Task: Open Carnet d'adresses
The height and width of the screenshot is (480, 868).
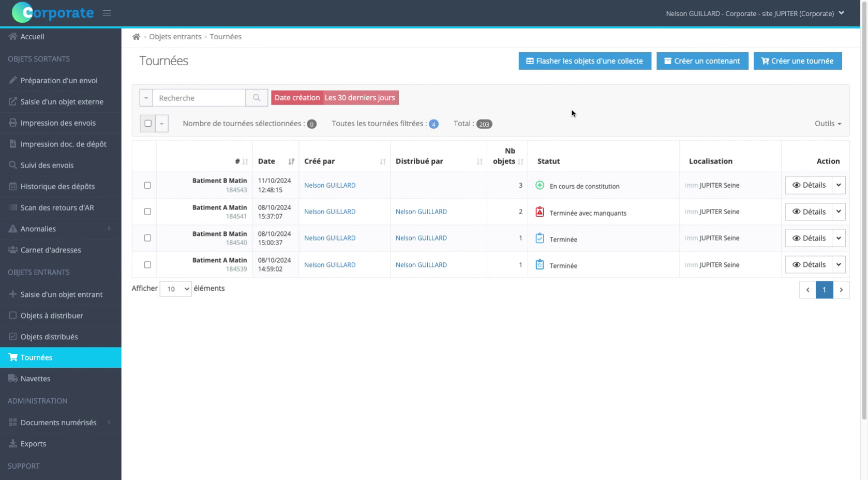Action: tap(61, 250)
